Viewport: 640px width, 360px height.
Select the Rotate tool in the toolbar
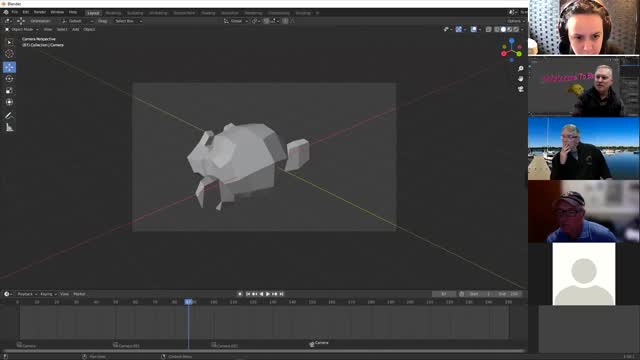pos(9,79)
